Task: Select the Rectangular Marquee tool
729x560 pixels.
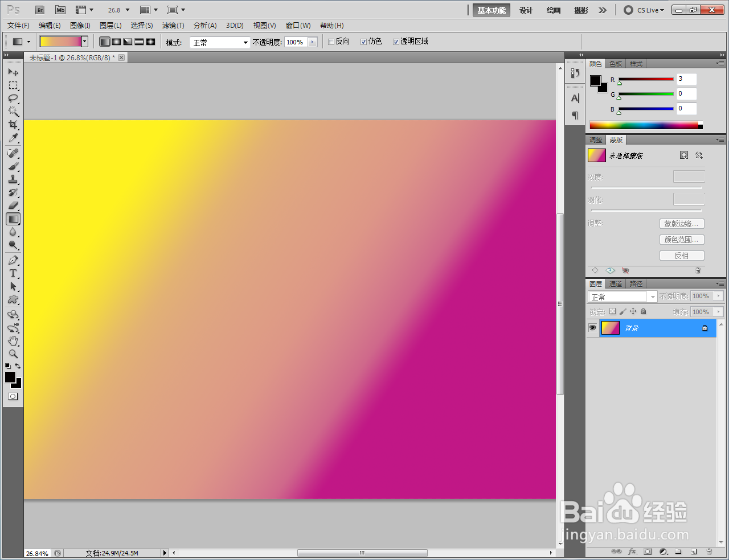Action: (13, 85)
